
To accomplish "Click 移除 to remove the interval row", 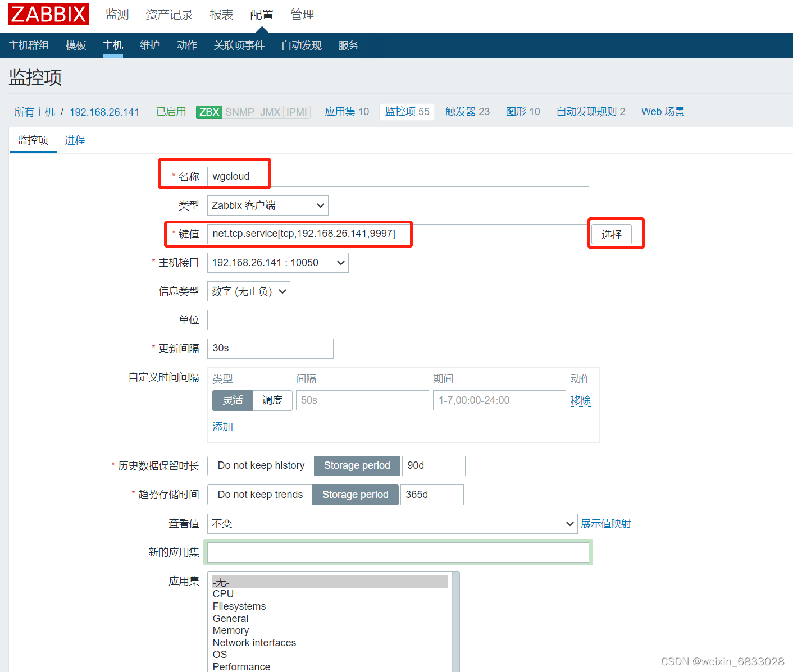I will click(x=581, y=400).
